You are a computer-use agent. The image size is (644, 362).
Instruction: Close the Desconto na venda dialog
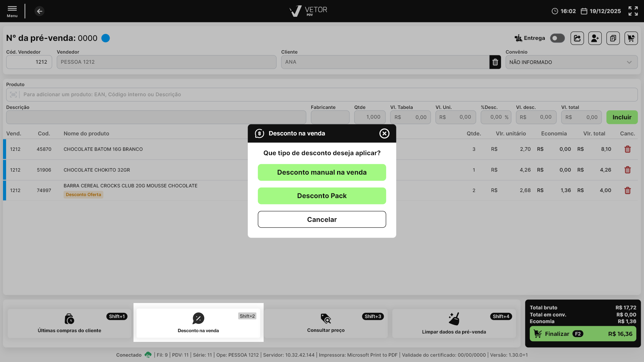pyautogui.click(x=384, y=133)
